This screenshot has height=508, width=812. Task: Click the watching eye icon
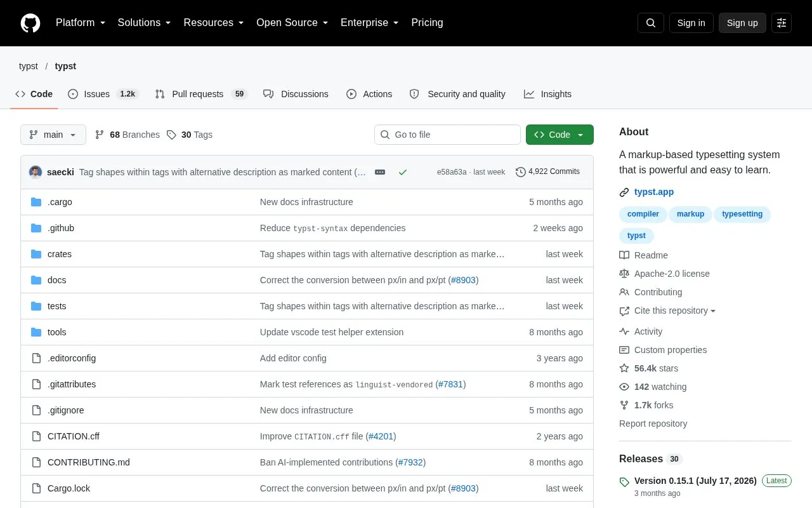[x=624, y=387]
